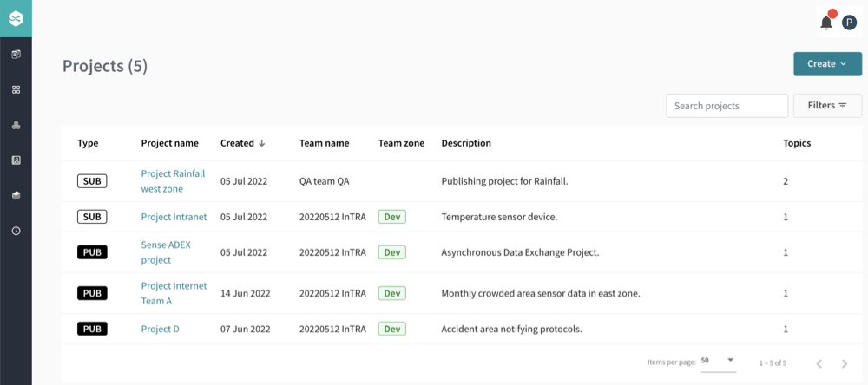Sort by Created column header
868x385 pixels.
click(237, 143)
